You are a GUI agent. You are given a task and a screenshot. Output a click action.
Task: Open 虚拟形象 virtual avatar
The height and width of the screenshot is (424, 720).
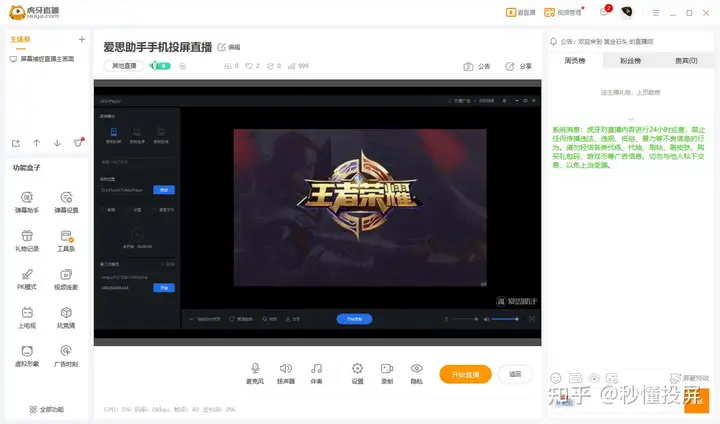pos(27,356)
